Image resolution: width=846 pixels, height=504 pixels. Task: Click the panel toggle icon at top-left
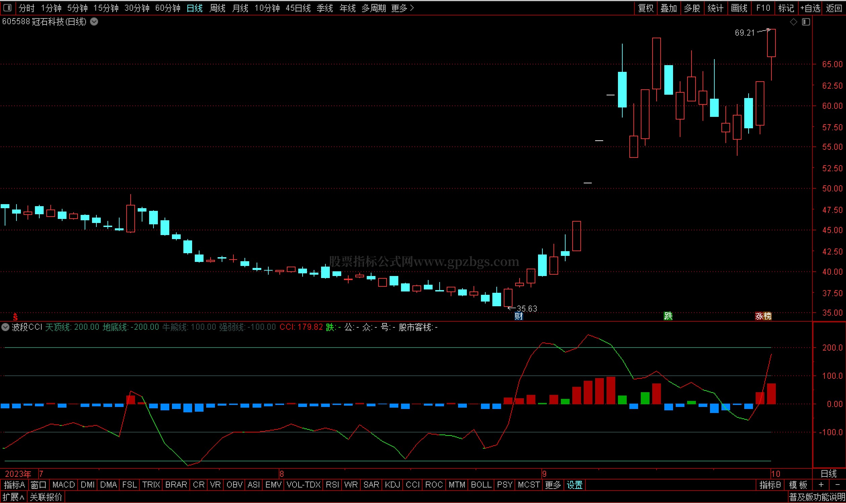[7, 8]
